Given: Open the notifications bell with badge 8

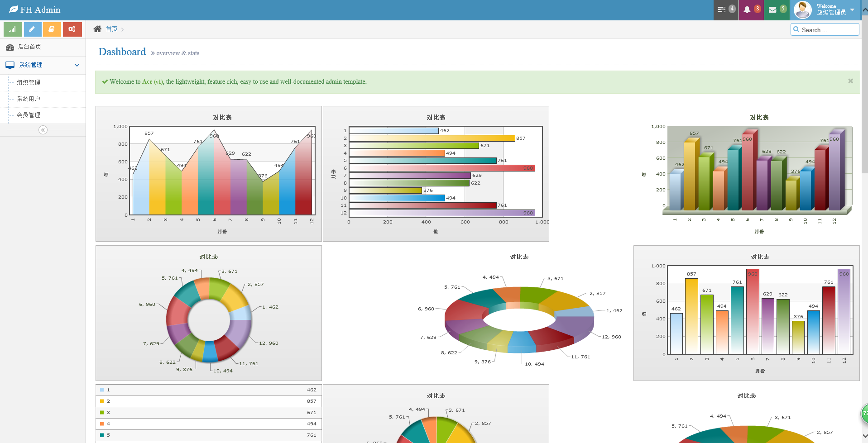Looking at the screenshot, I should tap(751, 10).
